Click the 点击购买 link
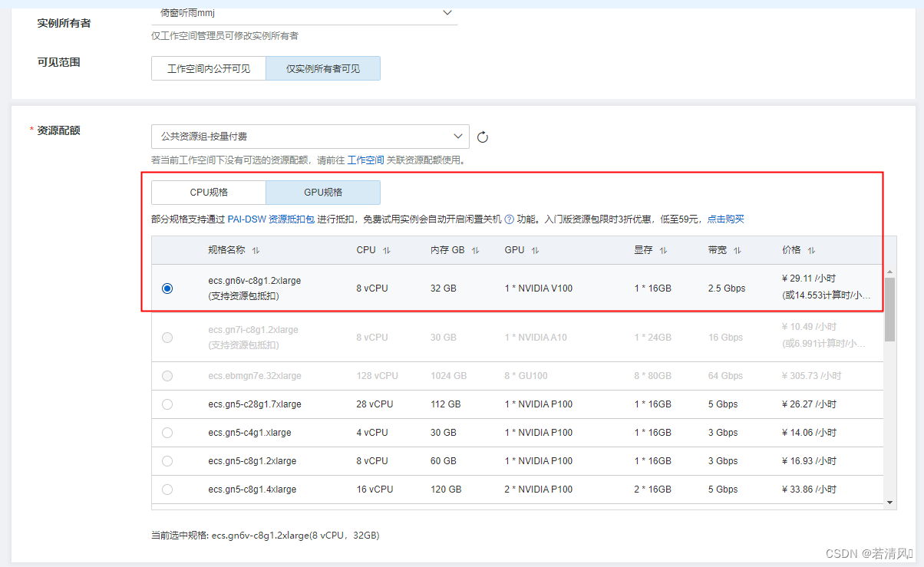The width and height of the screenshot is (924, 567). (725, 219)
